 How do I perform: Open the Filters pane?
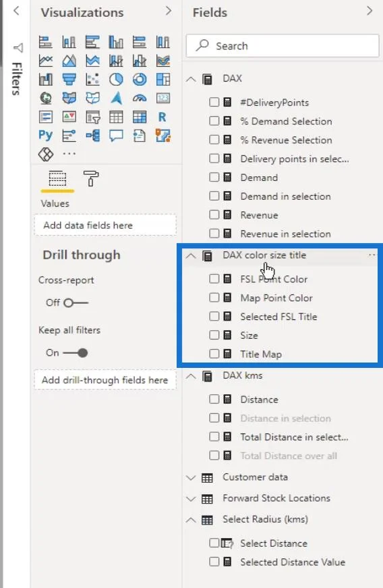(17, 72)
